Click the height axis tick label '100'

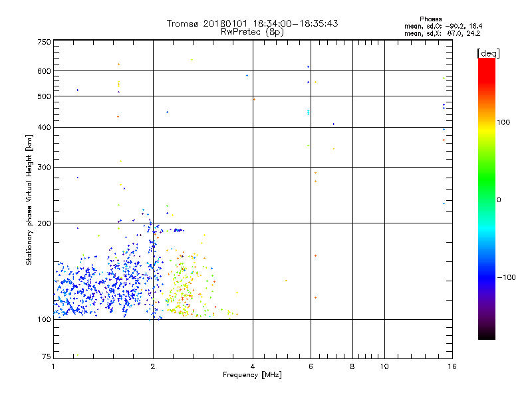coord(45,320)
